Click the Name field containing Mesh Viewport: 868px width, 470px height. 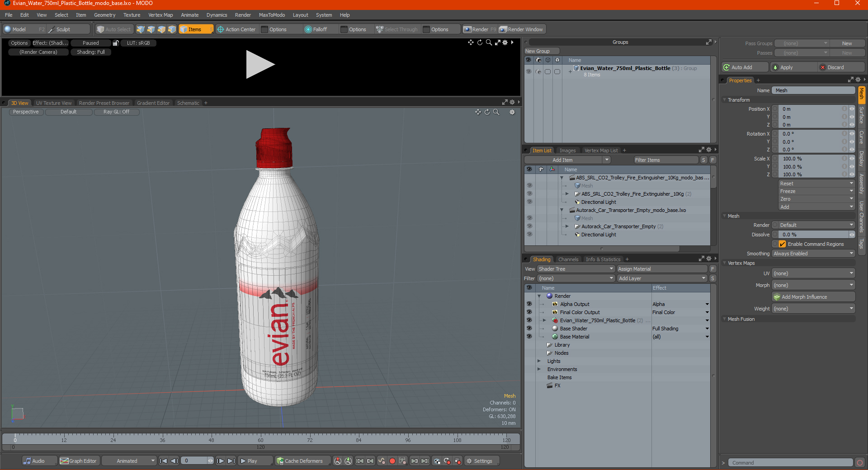click(813, 90)
